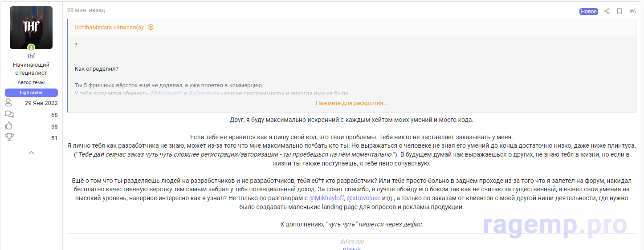
Task: Expand the quote via "Нажмите для раскрытия..."
Action: pos(351,103)
